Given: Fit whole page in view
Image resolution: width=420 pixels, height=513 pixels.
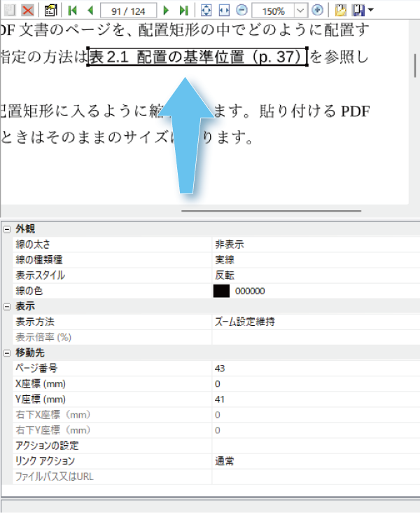Looking at the screenshot, I should 206,10.
